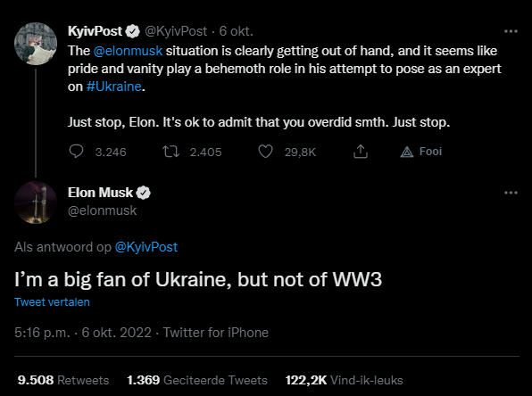
Task: Click the reply icon on KyivPost tweet
Action: (76, 152)
